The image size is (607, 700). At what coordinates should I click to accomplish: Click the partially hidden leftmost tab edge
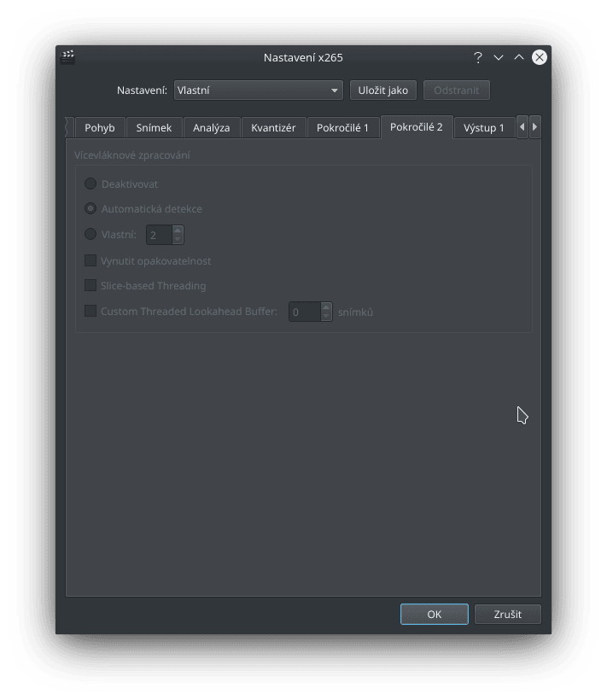pyautogui.click(x=69, y=128)
